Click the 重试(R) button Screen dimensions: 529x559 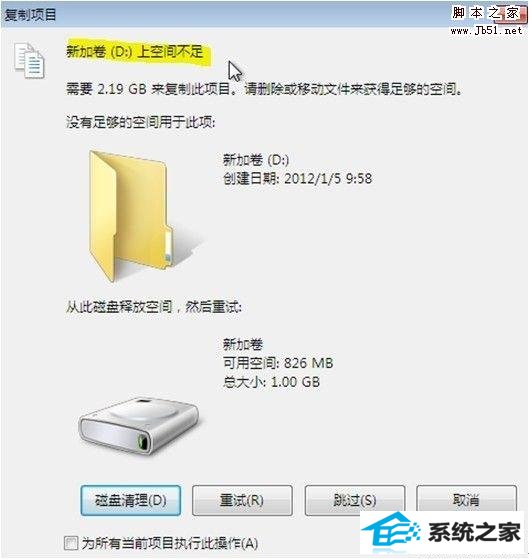pyautogui.click(x=242, y=500)
